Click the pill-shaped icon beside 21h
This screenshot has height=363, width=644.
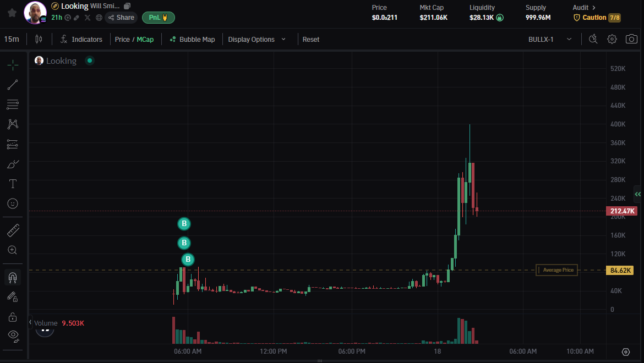77,18
